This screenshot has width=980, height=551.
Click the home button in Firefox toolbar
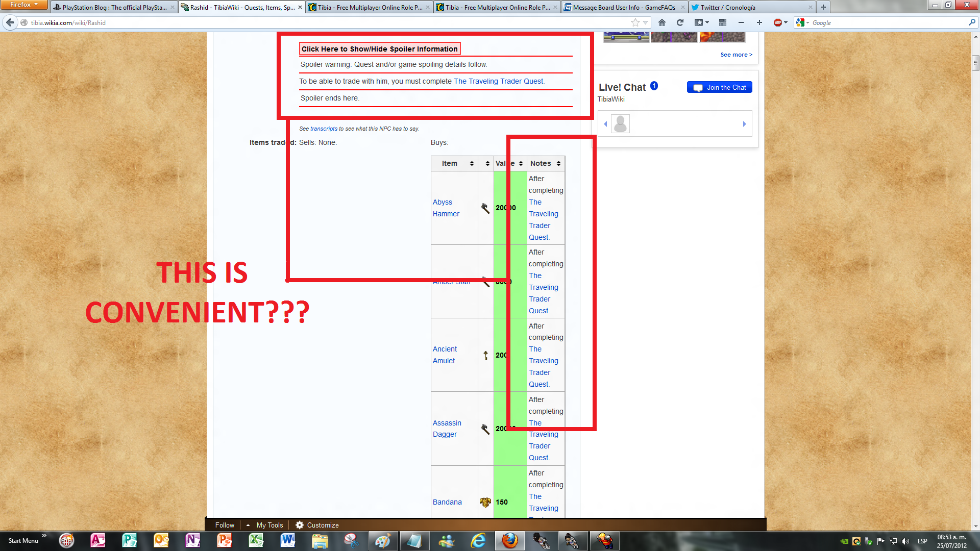(661, 22)
